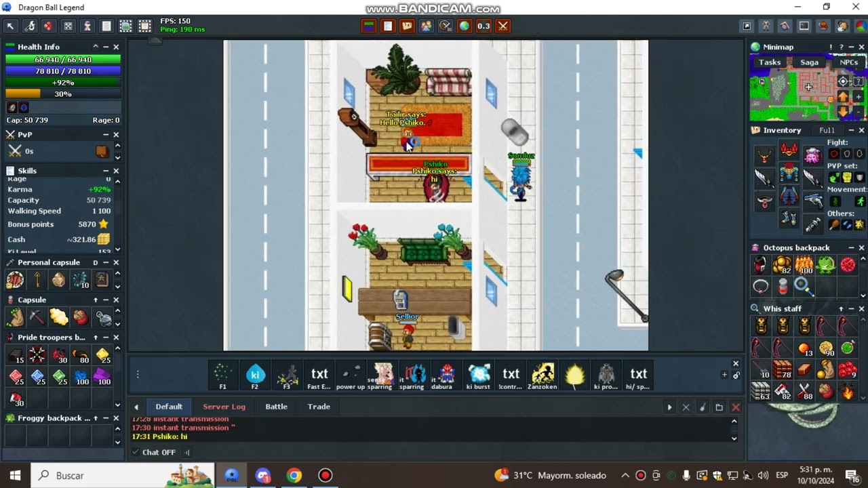Activate the blue ki F2 hotkey

coord(255,375)
